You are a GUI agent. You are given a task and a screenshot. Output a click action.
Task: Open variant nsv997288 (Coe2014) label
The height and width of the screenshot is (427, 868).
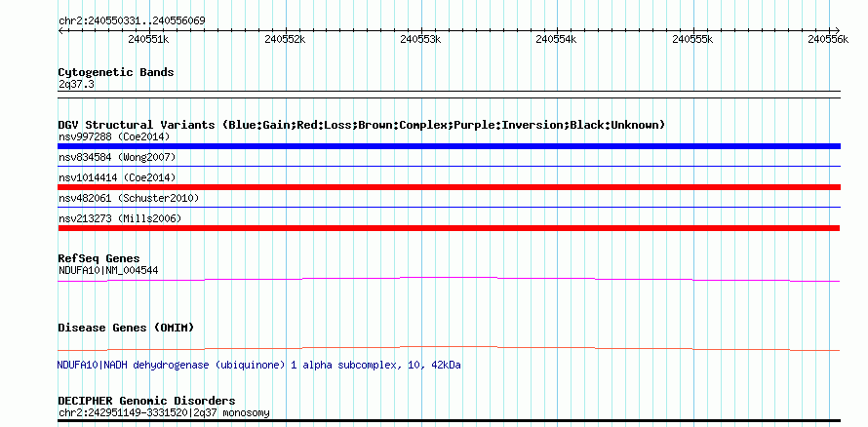point(114,136)
